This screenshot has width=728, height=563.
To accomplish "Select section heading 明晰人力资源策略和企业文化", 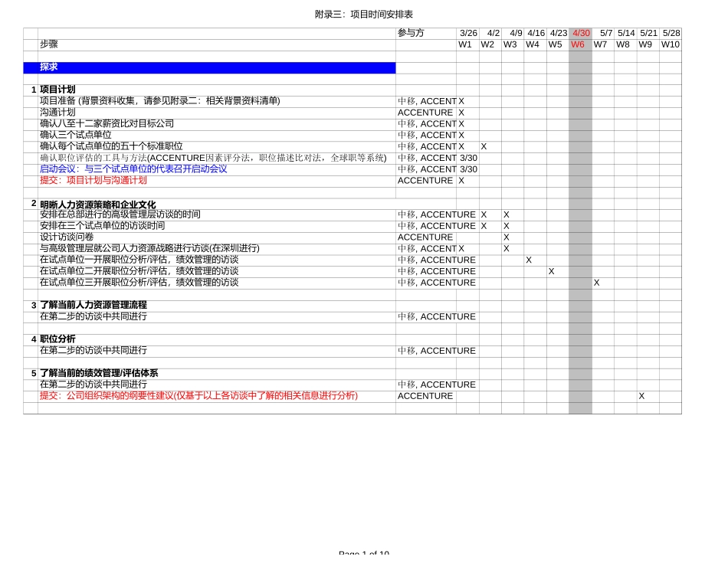I will (x=97, y=205).
